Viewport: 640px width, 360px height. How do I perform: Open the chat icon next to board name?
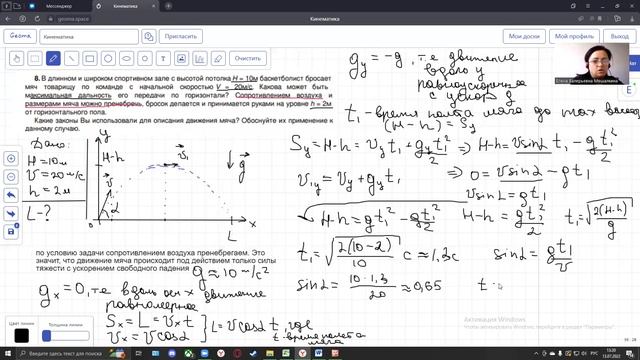[149, 36]
